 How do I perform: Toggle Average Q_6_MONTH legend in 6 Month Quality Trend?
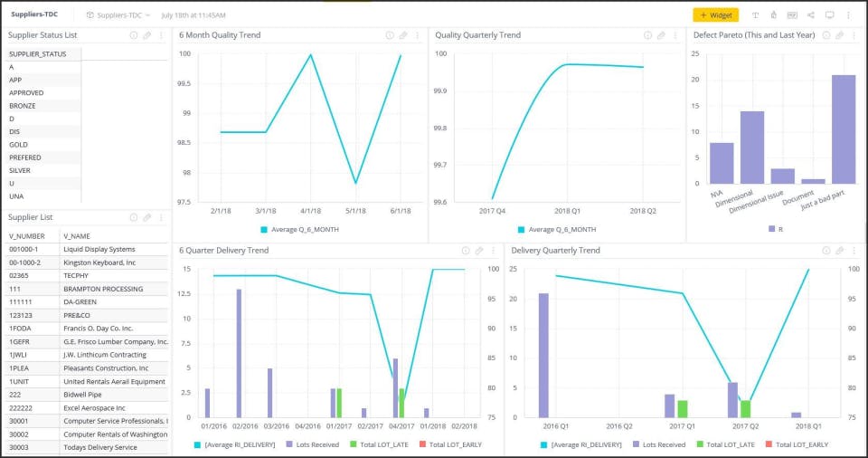pyautogui.click(x=299, y=230)
